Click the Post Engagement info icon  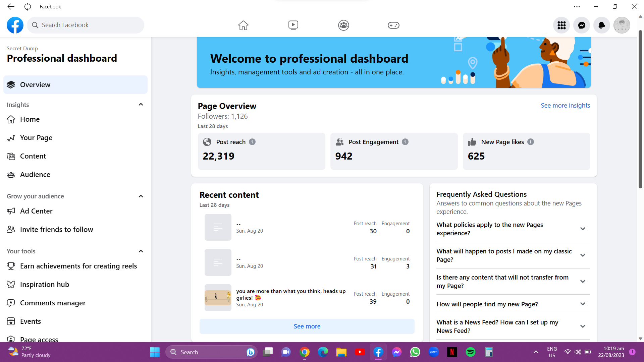coord(405,142)
